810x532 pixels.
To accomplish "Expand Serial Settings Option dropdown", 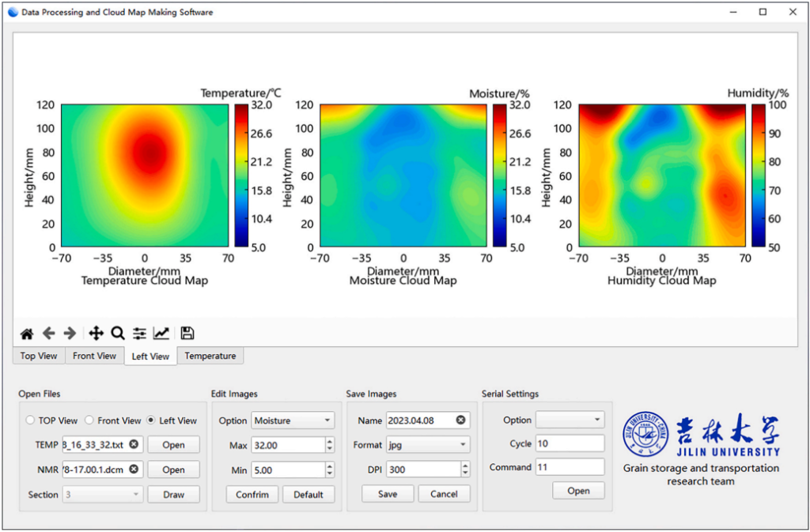I will click(570, 420).
